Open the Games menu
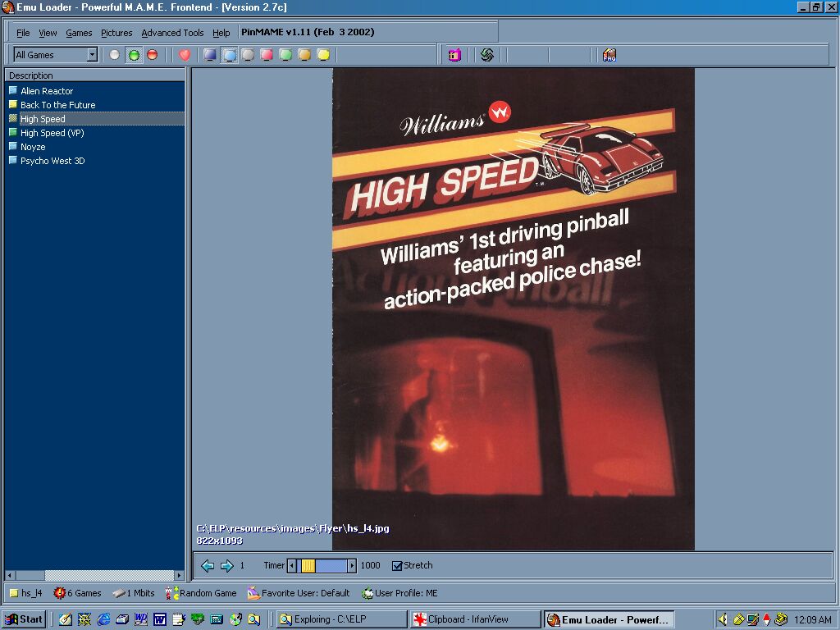The width and height of the screenshot is (840, 630). tap(79, 33)
